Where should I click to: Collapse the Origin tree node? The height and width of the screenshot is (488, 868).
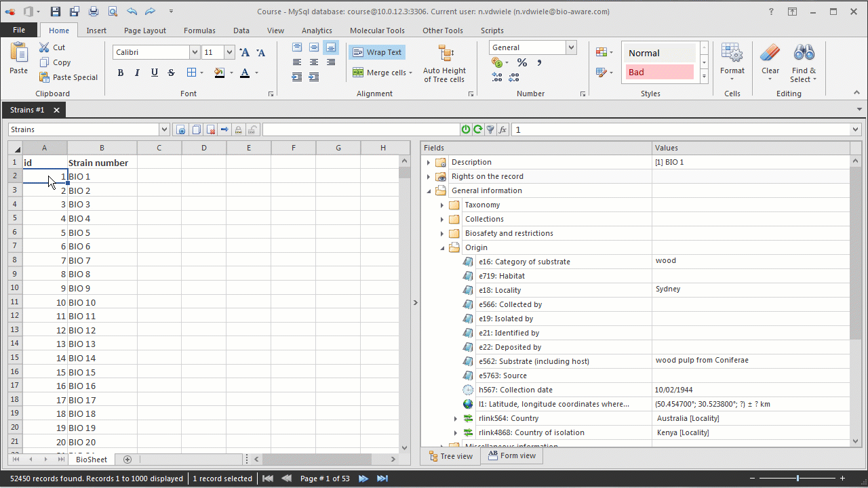pyautogui.click(x=442, y=247)
